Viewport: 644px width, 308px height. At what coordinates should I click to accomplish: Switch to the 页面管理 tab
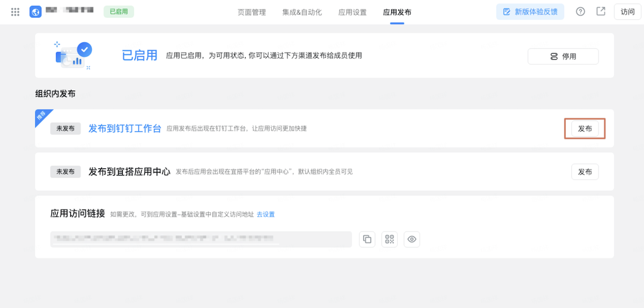point(252,13)
